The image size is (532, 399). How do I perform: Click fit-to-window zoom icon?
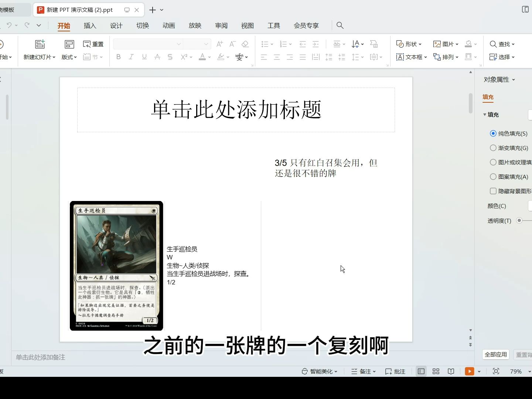pyautogui.click(x=496, y=371)
